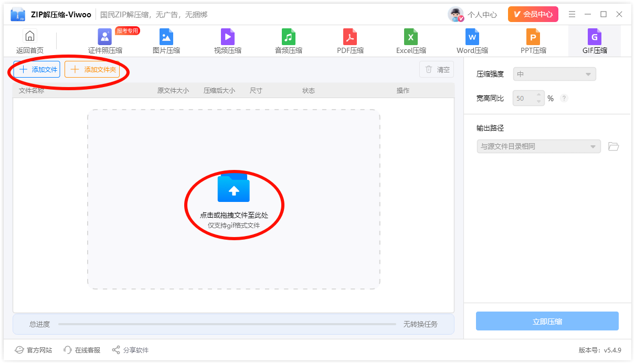Increase 宽高同比 percentage with up arrow
This screenshot has width=635, height=364.
(538, 95)
